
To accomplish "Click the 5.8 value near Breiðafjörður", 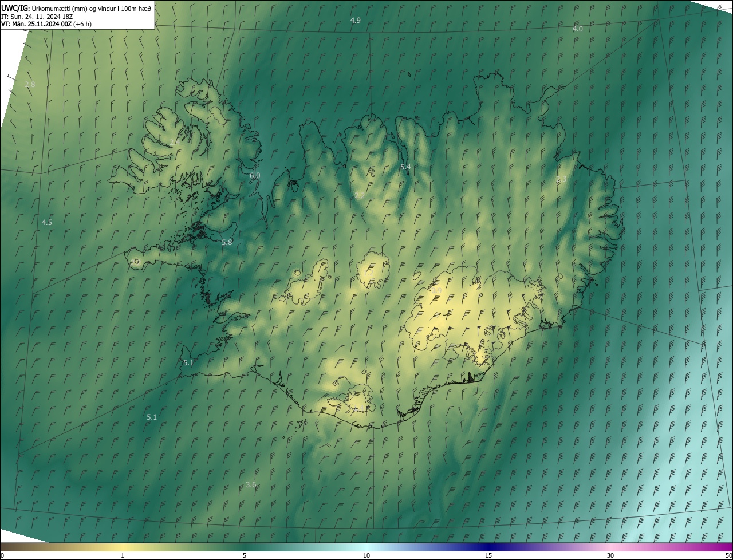I will point(227,243).
